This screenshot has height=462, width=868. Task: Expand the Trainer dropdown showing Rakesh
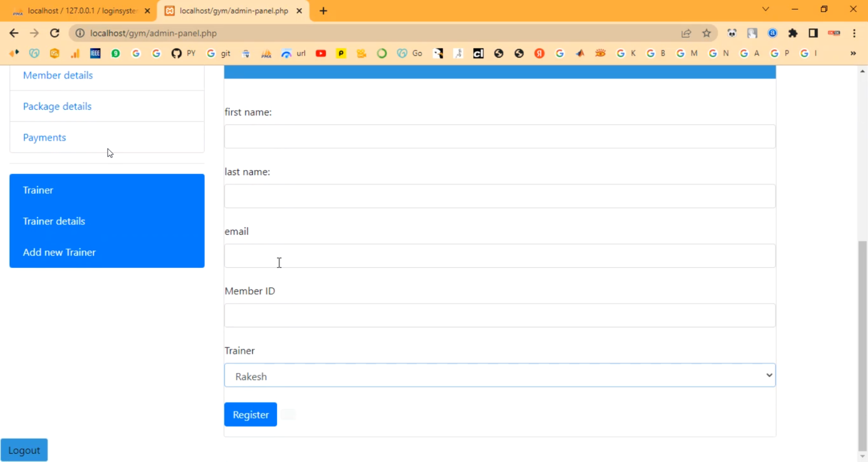pyautogui.click(x=499, y=376)
